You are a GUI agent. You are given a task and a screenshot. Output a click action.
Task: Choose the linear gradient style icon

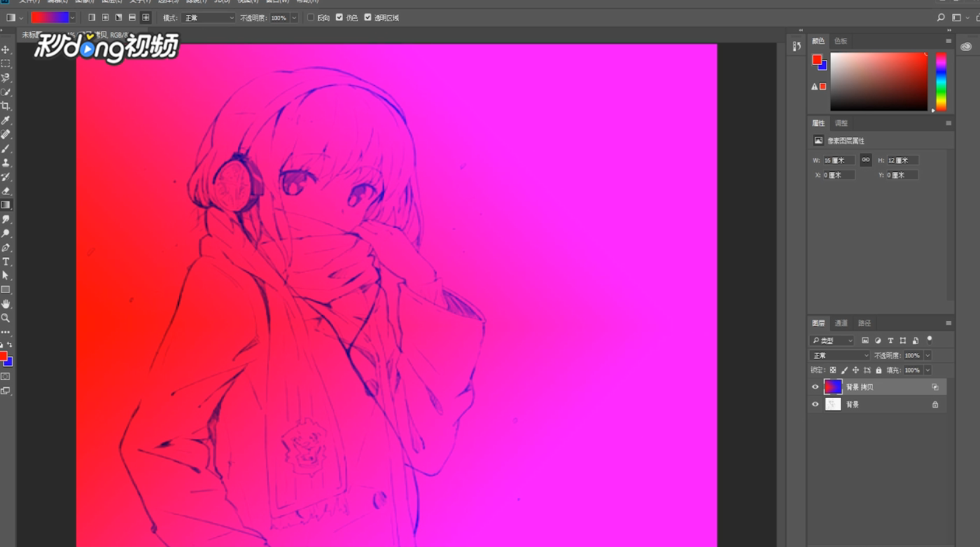pos(92,18)
